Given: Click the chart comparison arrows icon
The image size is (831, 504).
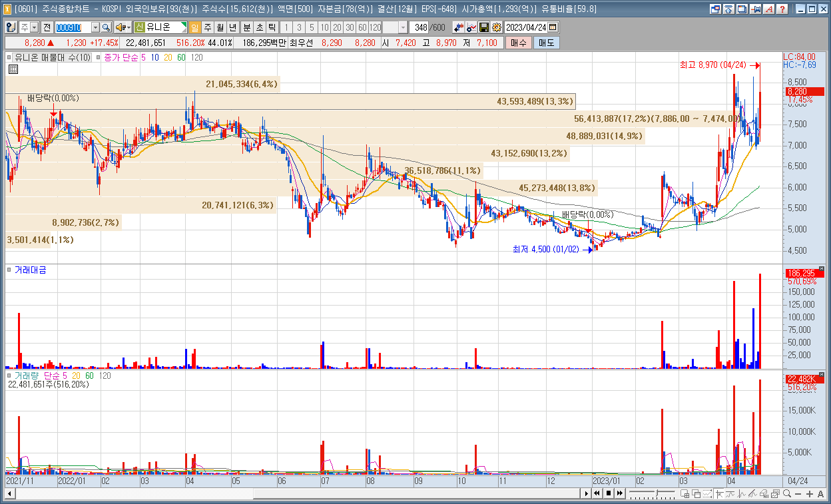Looking at the screenshot, I should tap(458, 27).
